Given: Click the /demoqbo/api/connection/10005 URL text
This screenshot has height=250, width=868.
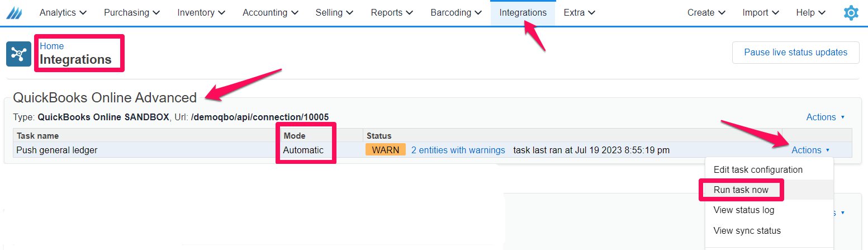Looking at the screenshot, I should coord(260,117).
